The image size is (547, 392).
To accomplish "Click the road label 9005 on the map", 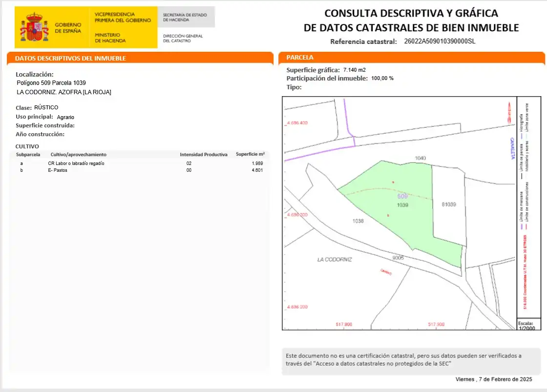I will coord(398,258).
